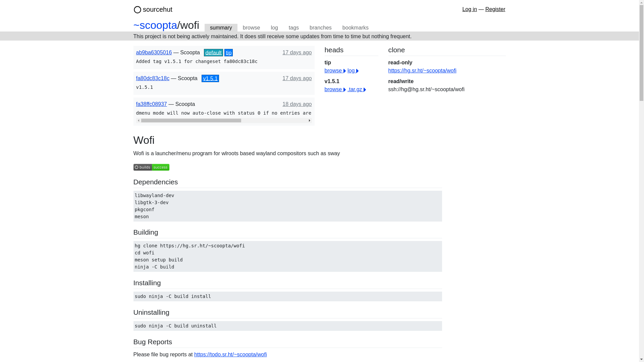Click the 'sudo ninja -C build install' code line
This screenshot has width=644, height=362.
tap(173, 297)
